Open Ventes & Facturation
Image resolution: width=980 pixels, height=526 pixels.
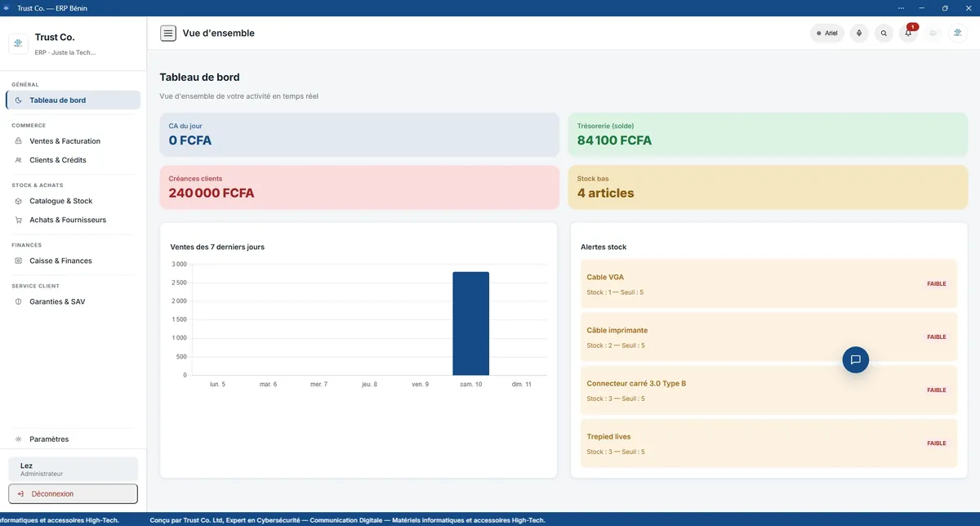(73, 141)
